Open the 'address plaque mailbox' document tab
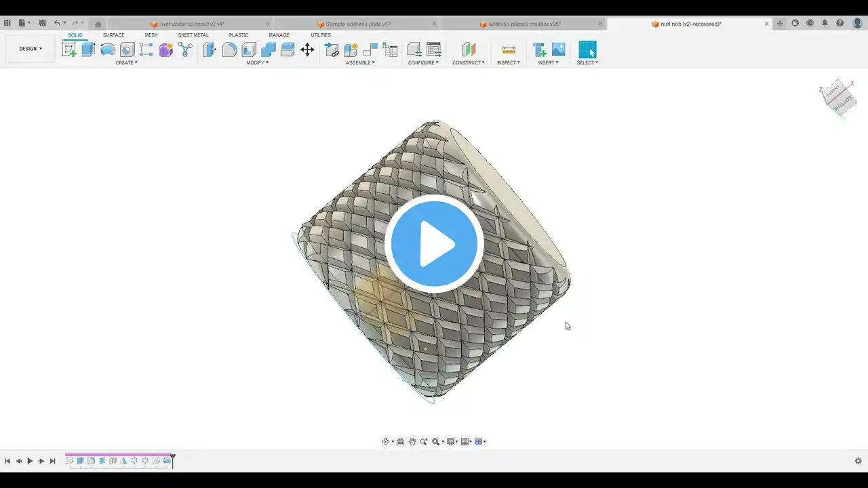Image resolution: width=868 pixels, height=488 pixels. click(522, 24)
